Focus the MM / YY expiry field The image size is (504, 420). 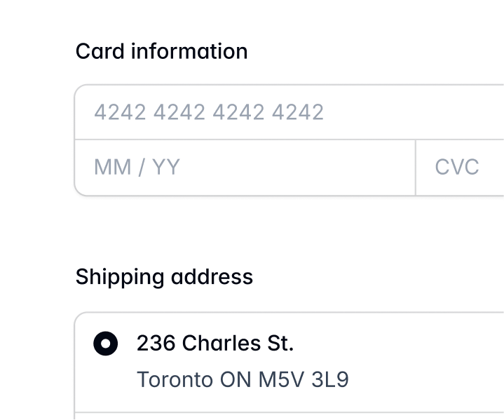tap(245, 168)
